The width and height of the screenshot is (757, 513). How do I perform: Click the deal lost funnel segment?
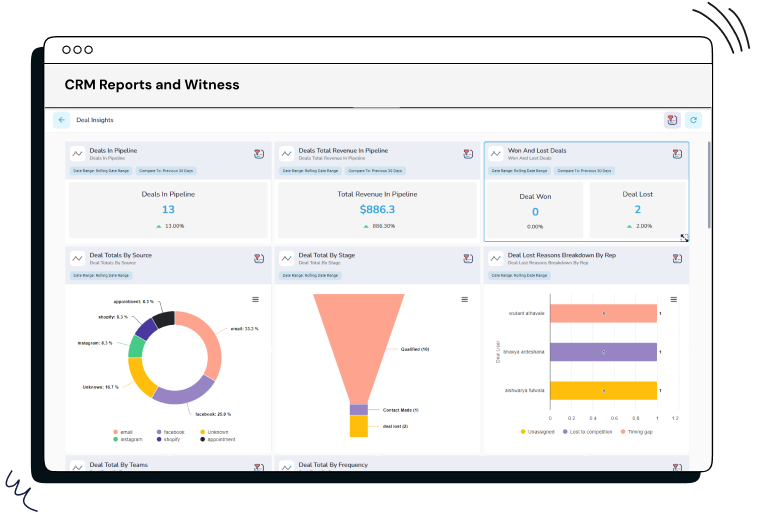tap(359, 427)
